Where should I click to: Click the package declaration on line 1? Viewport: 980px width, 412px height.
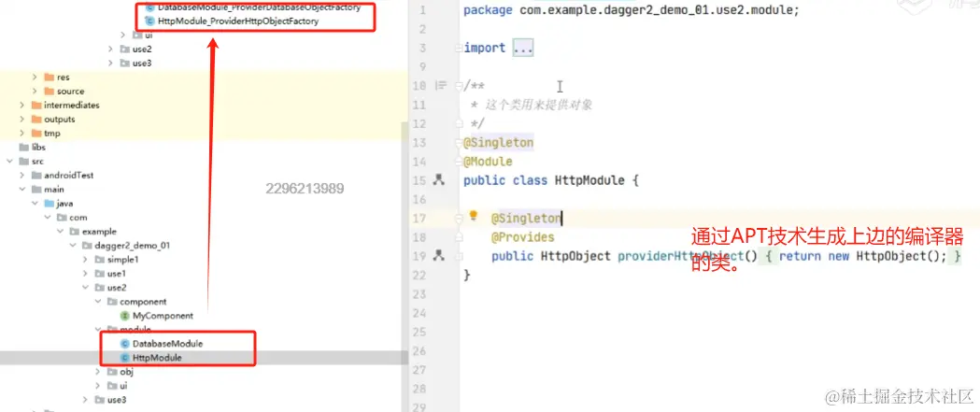tap(632, 10)
